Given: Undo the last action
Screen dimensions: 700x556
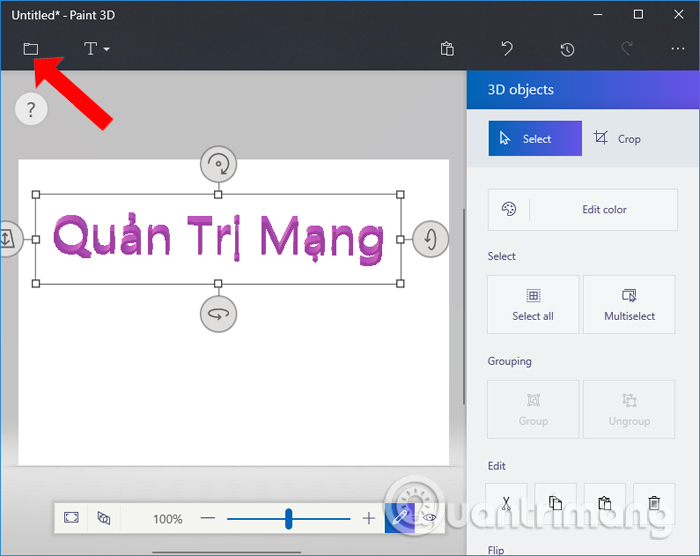Looking at the screenshot, I should (x=507, y=48).
